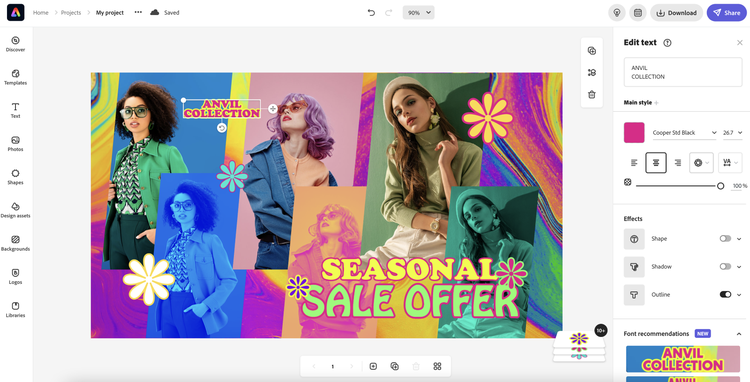The height and width of the screenshot is (382, 750).
Task: Click the undo arrow icon
Action: pos(371,13)
